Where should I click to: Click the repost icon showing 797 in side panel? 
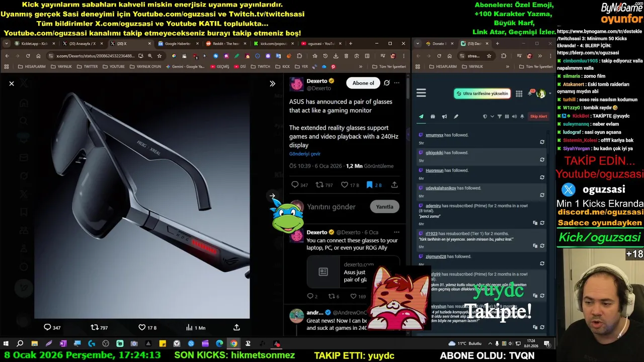[324, 185]
